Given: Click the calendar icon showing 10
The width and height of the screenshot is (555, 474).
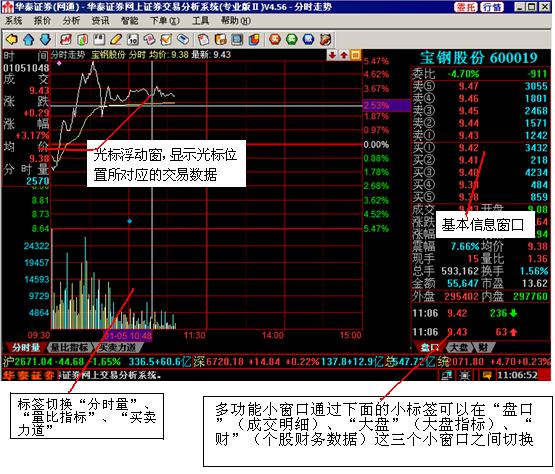Looking at the screenshot, I should (133, 39).
